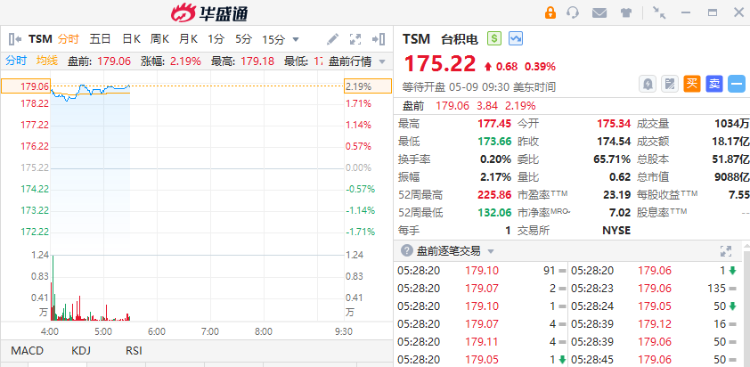Screen dimensions: 750x367
Task: Select the KDJ indicator tab
Action: (81, 351)
